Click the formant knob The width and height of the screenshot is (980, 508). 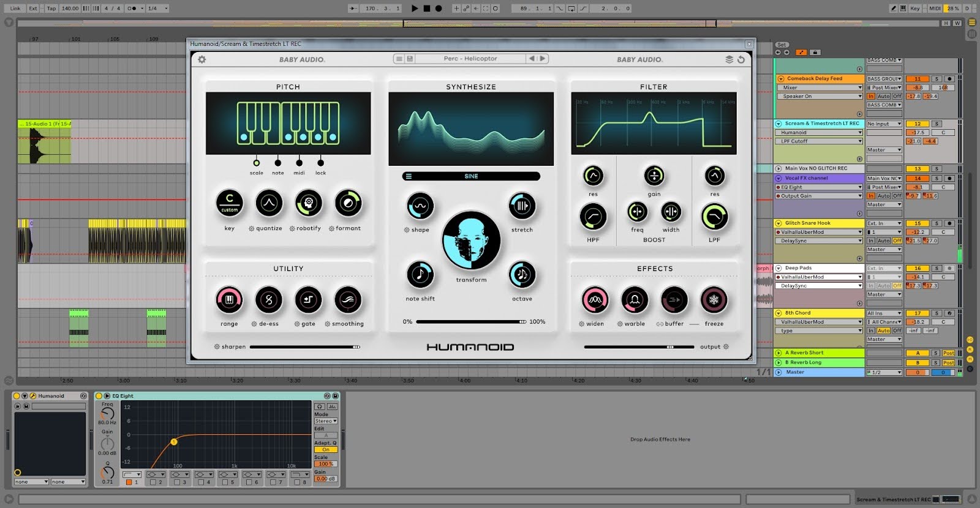tap(348, 203)
